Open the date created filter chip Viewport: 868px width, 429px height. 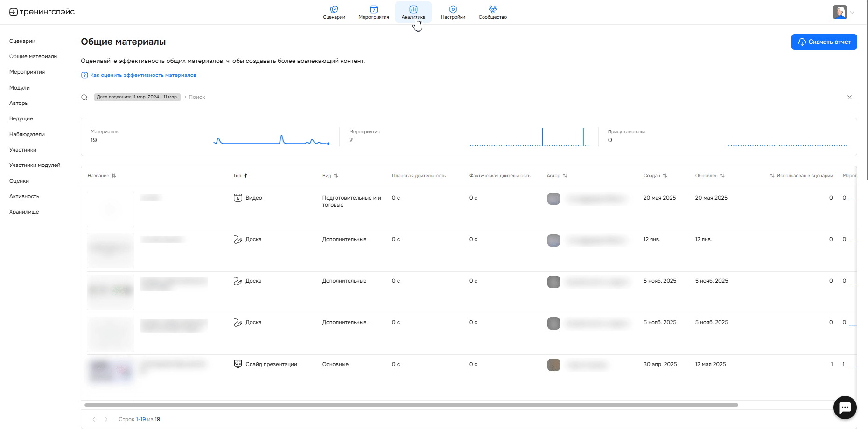point(137,97)
